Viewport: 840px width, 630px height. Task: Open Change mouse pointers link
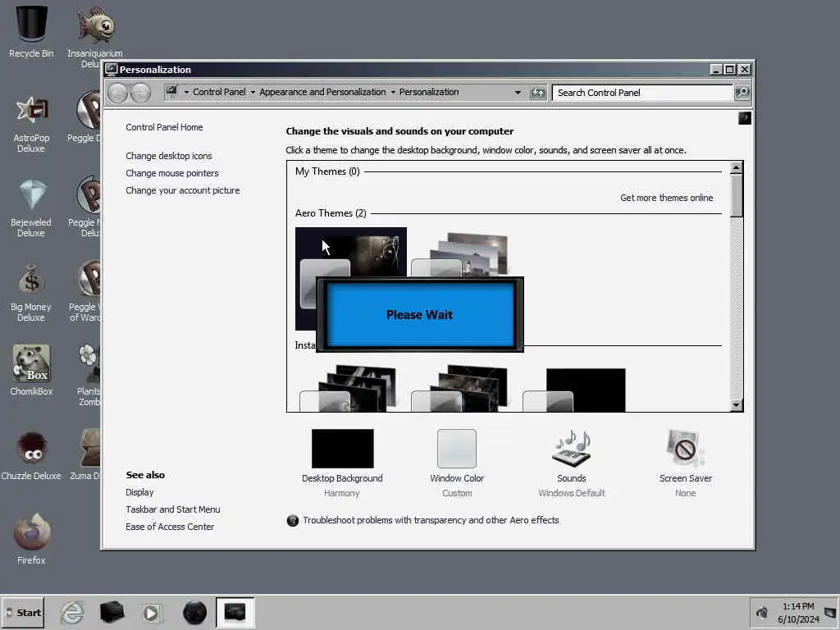pos(172,173)
